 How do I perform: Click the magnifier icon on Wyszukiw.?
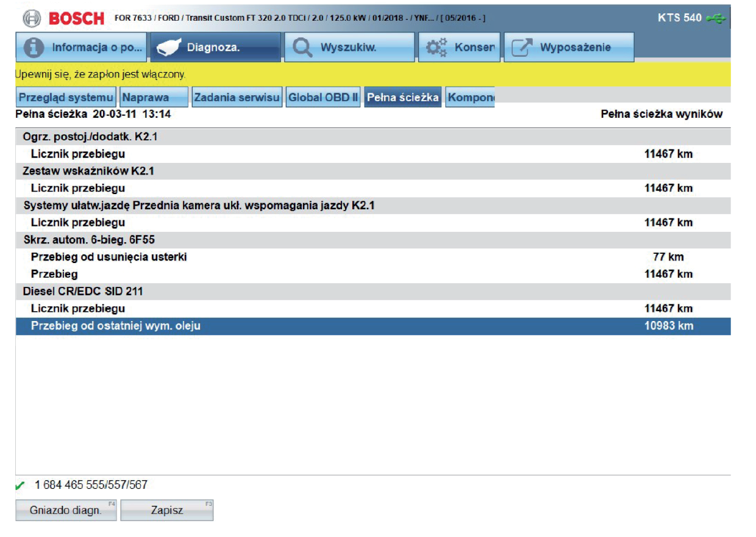tap(303, 48)
